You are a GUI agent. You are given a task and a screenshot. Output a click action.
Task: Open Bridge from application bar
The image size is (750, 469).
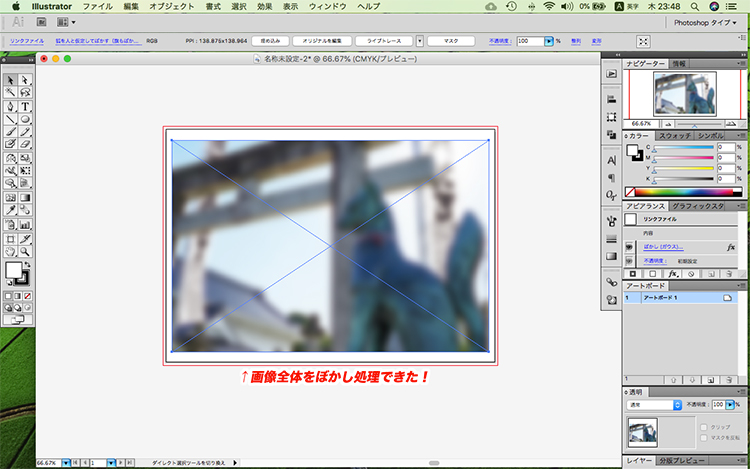(x=42, y=22)
